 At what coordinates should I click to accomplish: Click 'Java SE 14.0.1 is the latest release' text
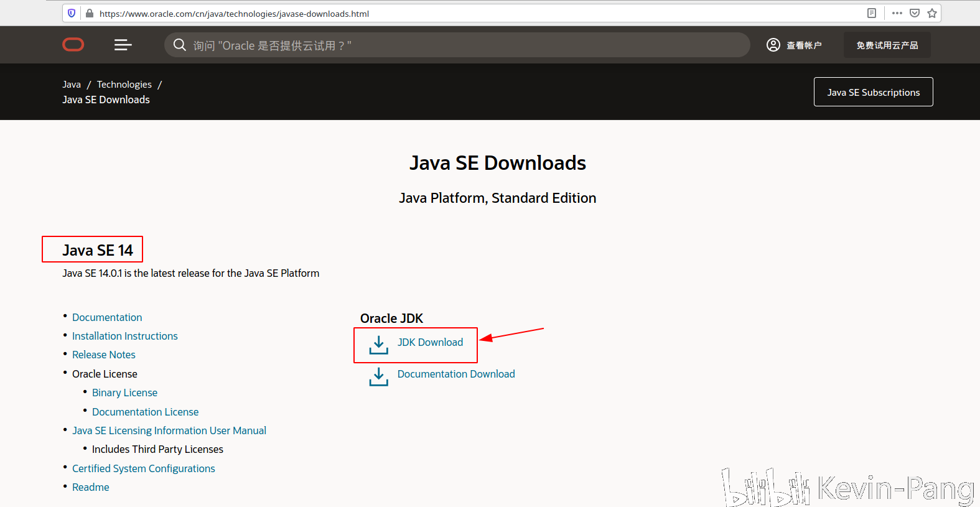pyautogui.click(x=190, y=273)
